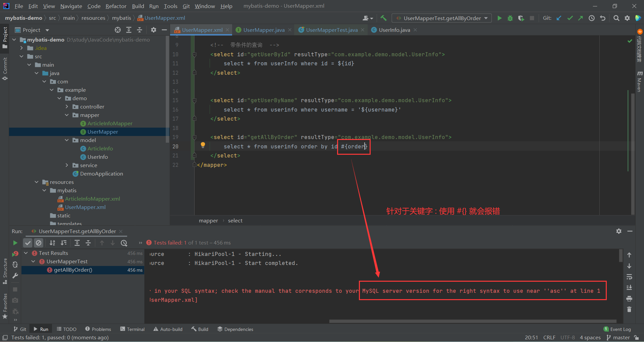The image size is (644, 342).
Task: Run with coverage icon in toolbar
Action: (x=521, y=18)
